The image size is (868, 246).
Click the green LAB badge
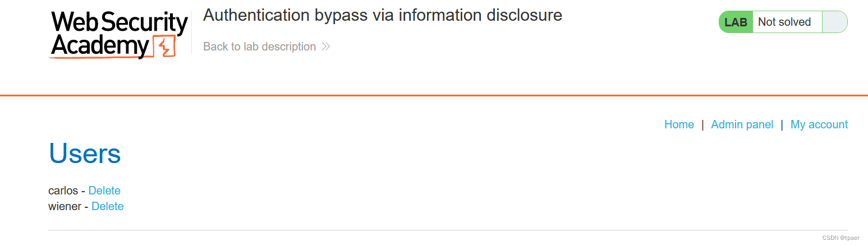point(736,22)
